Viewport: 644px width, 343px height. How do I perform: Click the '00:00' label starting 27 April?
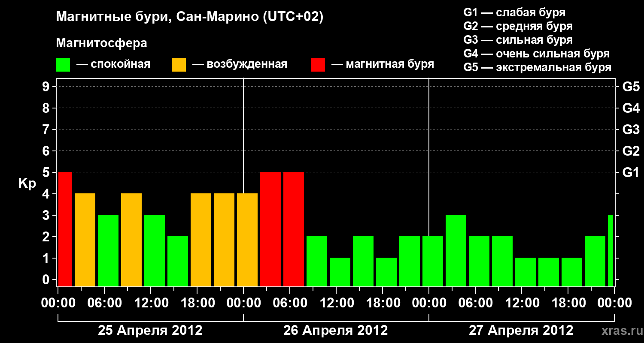coord(429,303)
